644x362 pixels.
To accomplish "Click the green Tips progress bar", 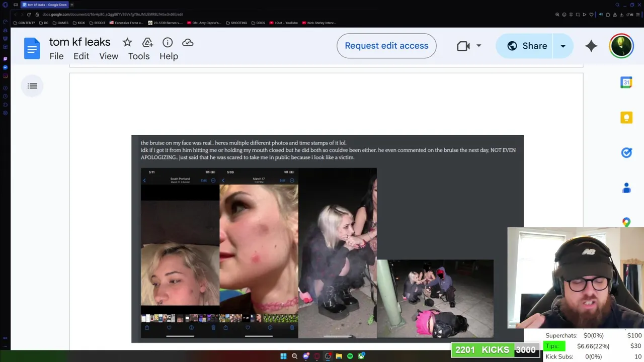I will coord(554,346).
